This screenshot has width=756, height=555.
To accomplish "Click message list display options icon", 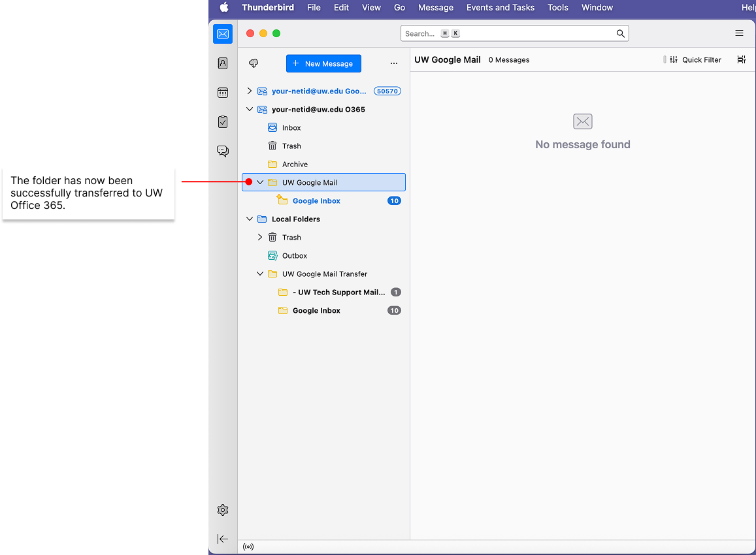I will coord(741,60).
